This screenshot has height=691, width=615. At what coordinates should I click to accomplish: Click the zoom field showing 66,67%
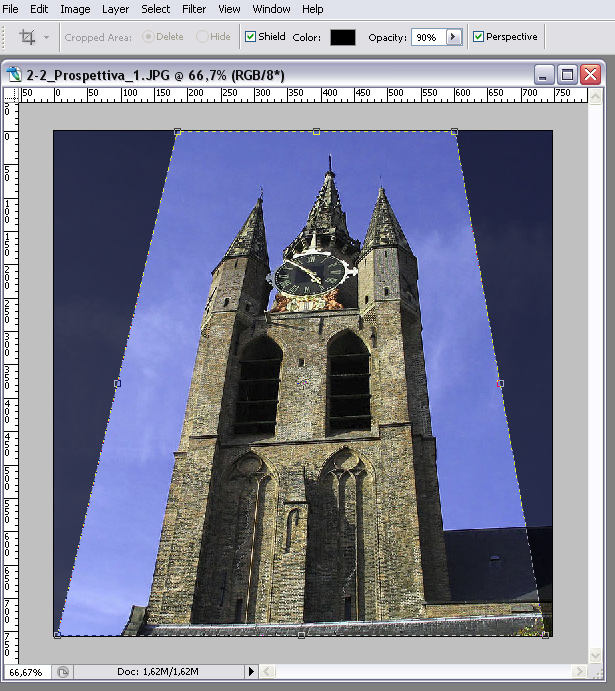[x=26, y=672]
